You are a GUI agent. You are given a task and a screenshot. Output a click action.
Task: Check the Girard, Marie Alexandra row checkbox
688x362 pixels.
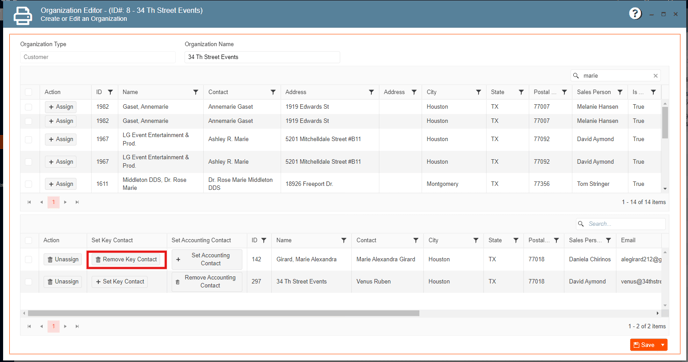pyautogui.click(x=29, y=259)
